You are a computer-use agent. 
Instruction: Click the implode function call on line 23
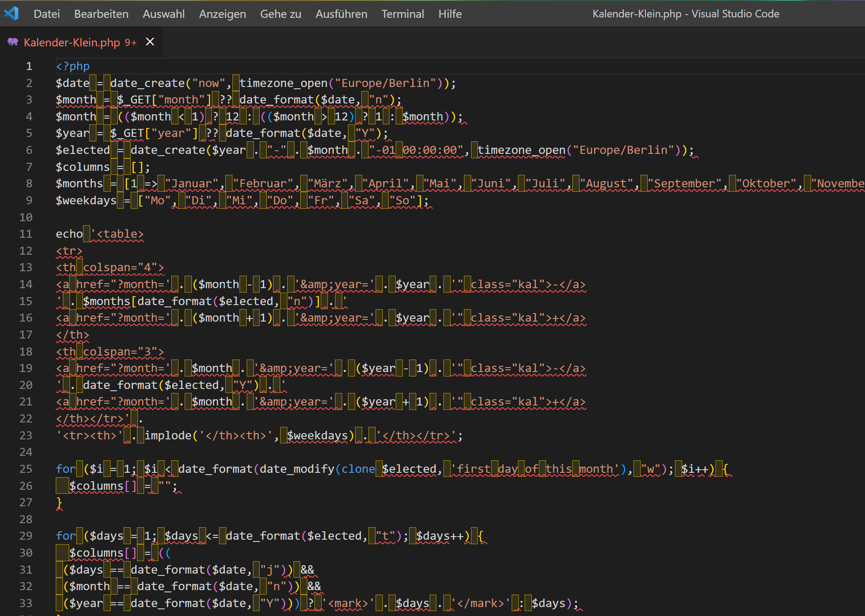point(168,435)
